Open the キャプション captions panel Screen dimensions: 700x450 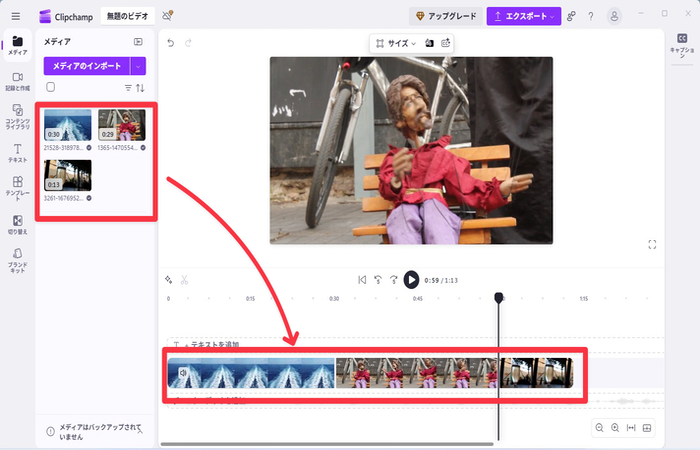tap(682, 49)
